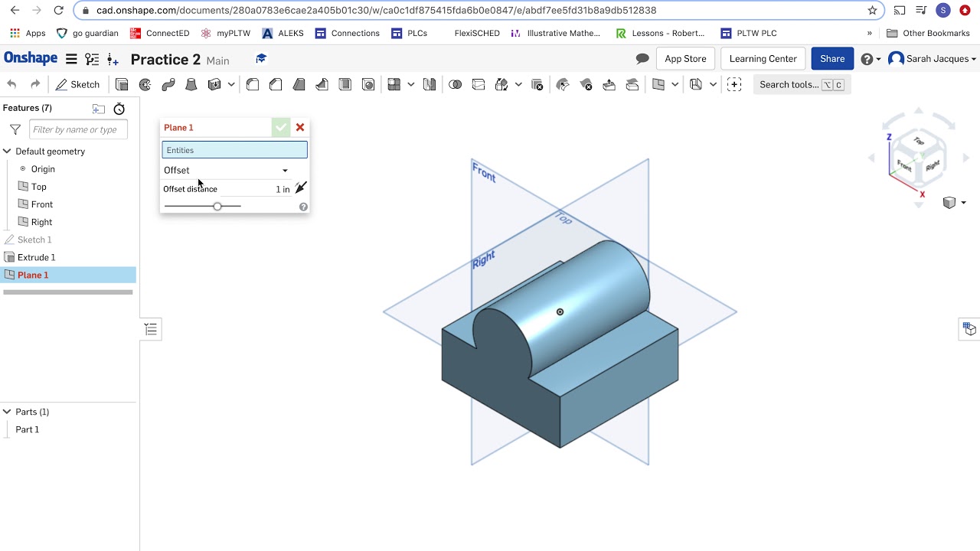This screenshot has width=980, height=551.
Task: Select the Loft tool
Action: click(x=191, y=85)
